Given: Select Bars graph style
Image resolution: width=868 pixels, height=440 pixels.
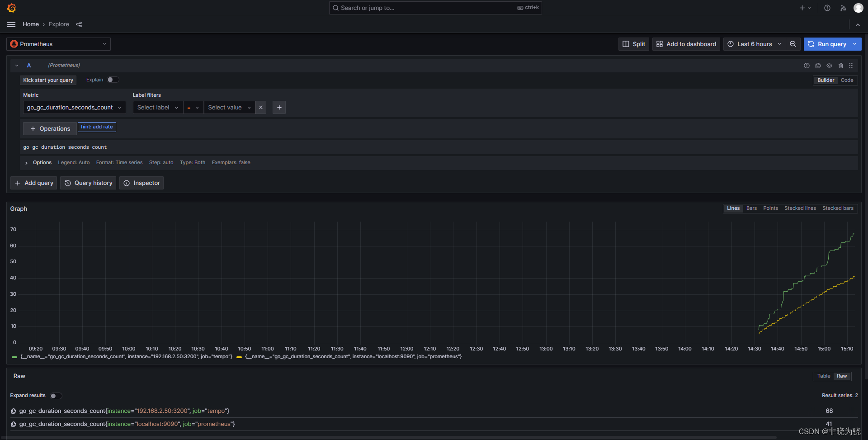Looking at the screenshot, I should coord(751,208).
